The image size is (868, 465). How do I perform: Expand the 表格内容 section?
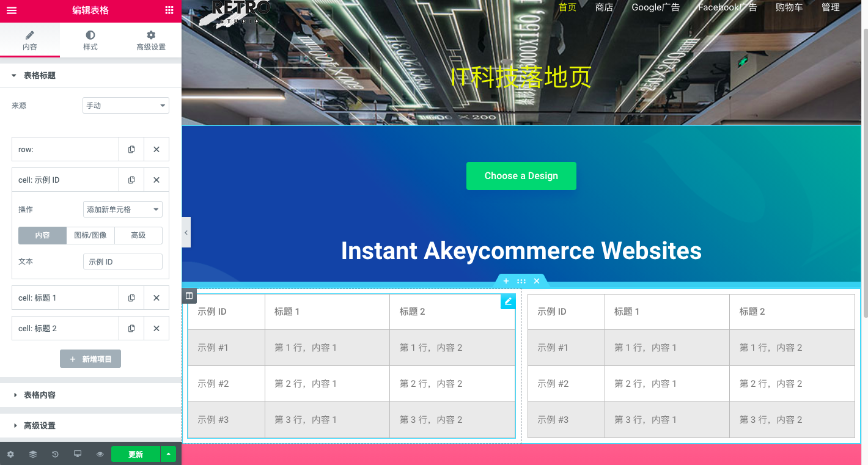[x=40, y=395]
